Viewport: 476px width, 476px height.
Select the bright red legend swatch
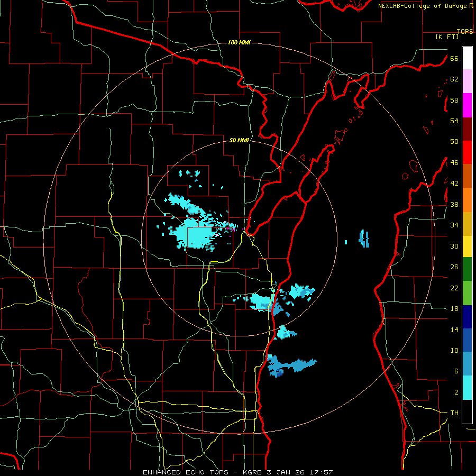pos(467,152)
